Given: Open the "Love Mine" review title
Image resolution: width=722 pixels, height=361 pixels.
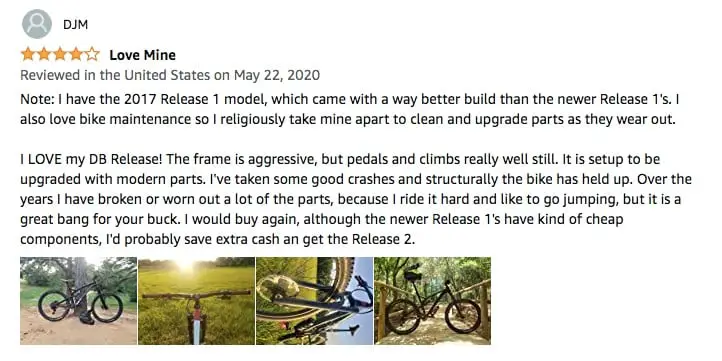Looking at the screenshot, I should pos(142,55).
